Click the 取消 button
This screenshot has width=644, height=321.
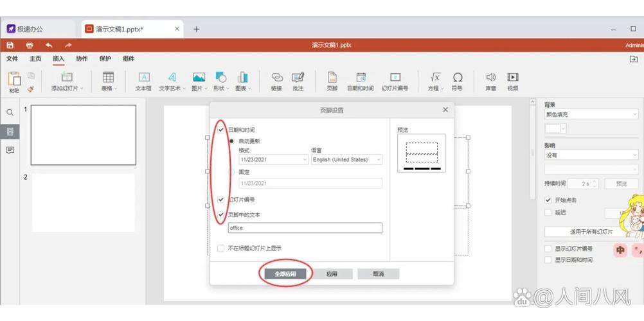[x=379, y=273]
